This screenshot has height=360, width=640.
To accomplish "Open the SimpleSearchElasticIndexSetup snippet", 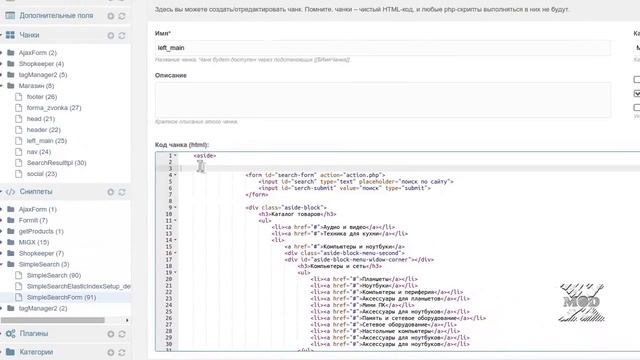I will [79, 287].
